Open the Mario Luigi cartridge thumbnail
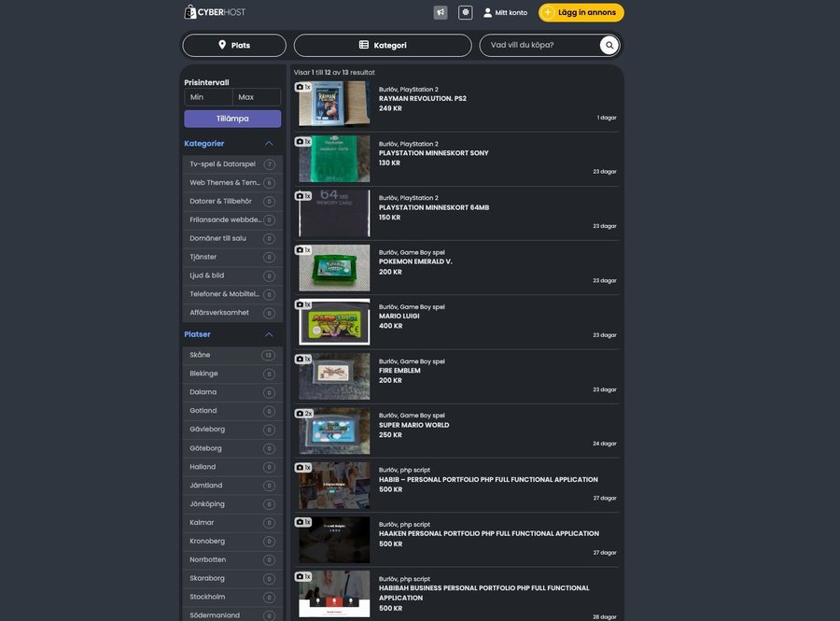Screen dimensions: 840x621 click(334, 322)
